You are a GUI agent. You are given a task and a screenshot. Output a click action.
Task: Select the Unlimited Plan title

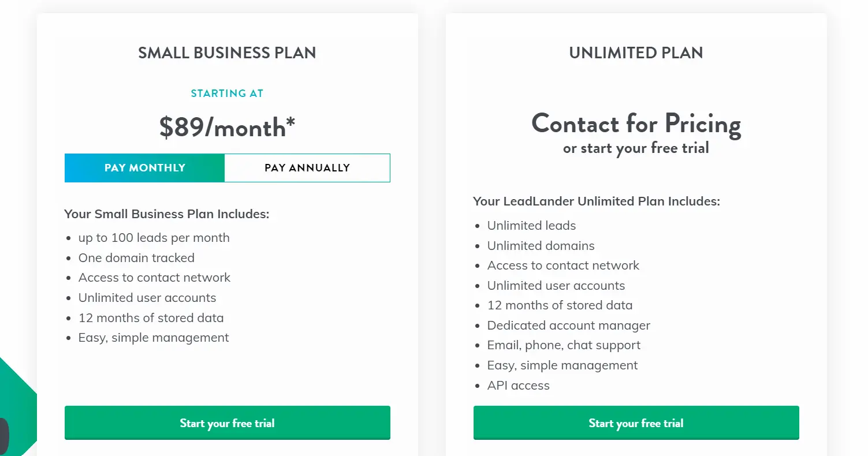(636, 53)
